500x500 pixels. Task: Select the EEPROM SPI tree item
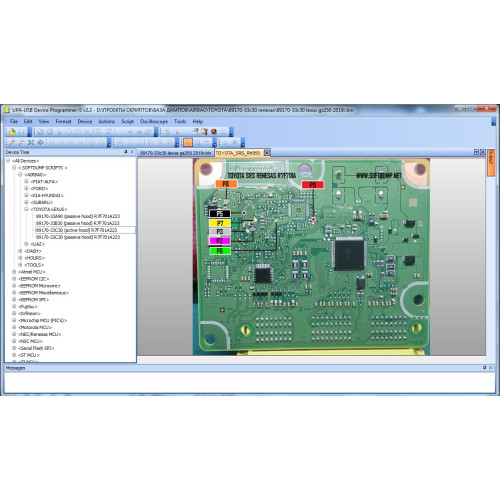[33, 300]
